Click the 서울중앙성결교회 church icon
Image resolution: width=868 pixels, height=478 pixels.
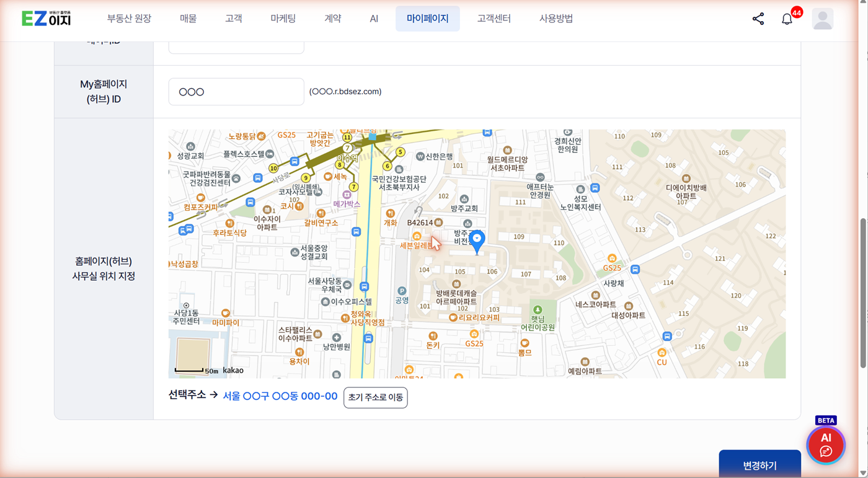click(294, 252)
